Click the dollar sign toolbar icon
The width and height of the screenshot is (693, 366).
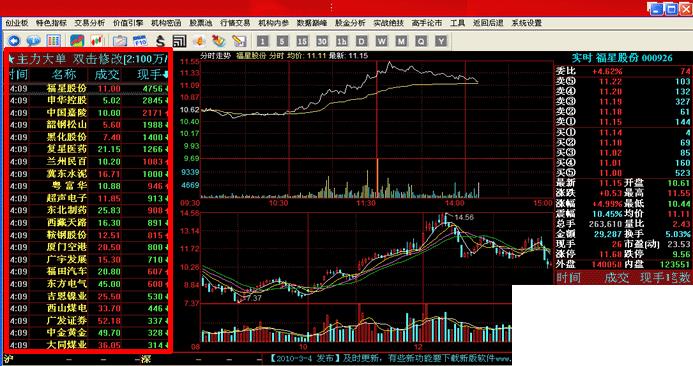[160, 41]
